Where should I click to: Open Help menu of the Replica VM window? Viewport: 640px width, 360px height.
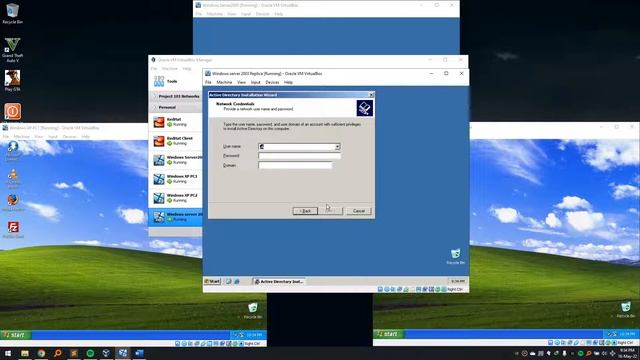pyautogui.click(x=288, y=82)
